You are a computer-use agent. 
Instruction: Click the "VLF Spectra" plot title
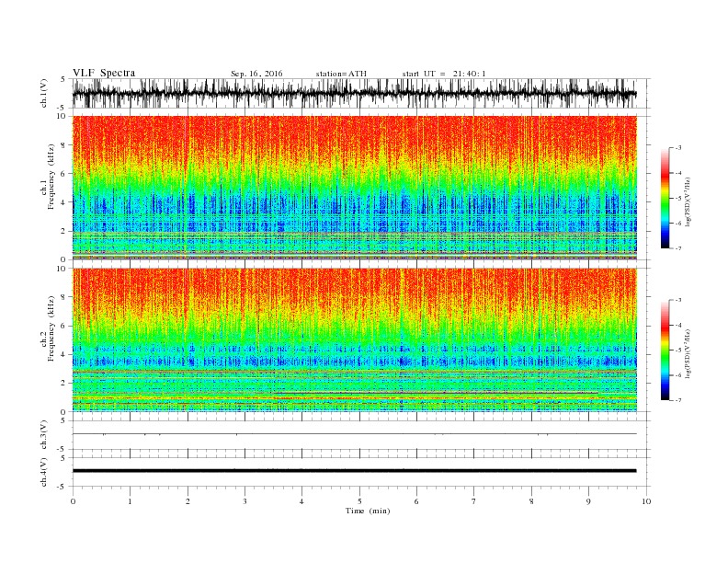pyautogui.click(x=104, y=73)
